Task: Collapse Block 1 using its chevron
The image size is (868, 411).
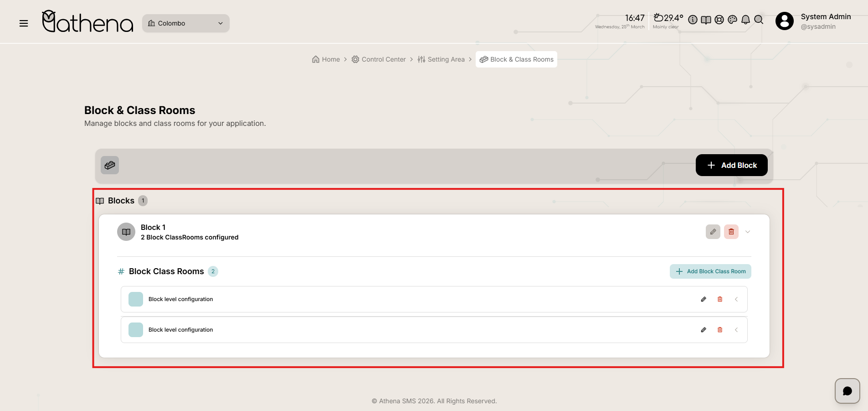Action: point(748,232)
